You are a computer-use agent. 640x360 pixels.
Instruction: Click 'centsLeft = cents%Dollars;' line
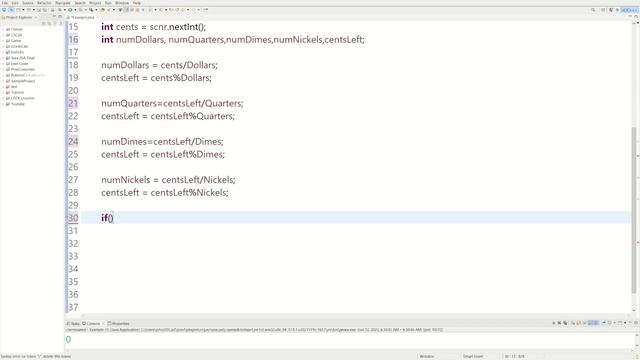156,78
